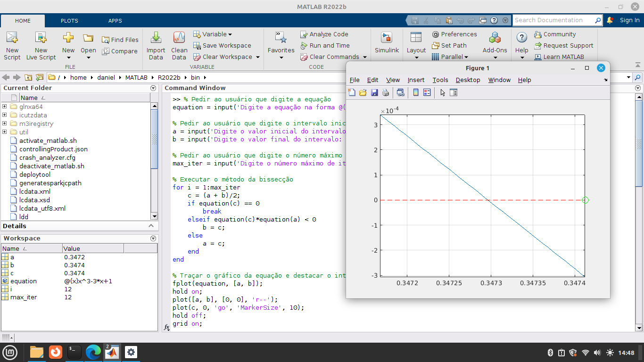Click the Compare files button

click(120, 51)
